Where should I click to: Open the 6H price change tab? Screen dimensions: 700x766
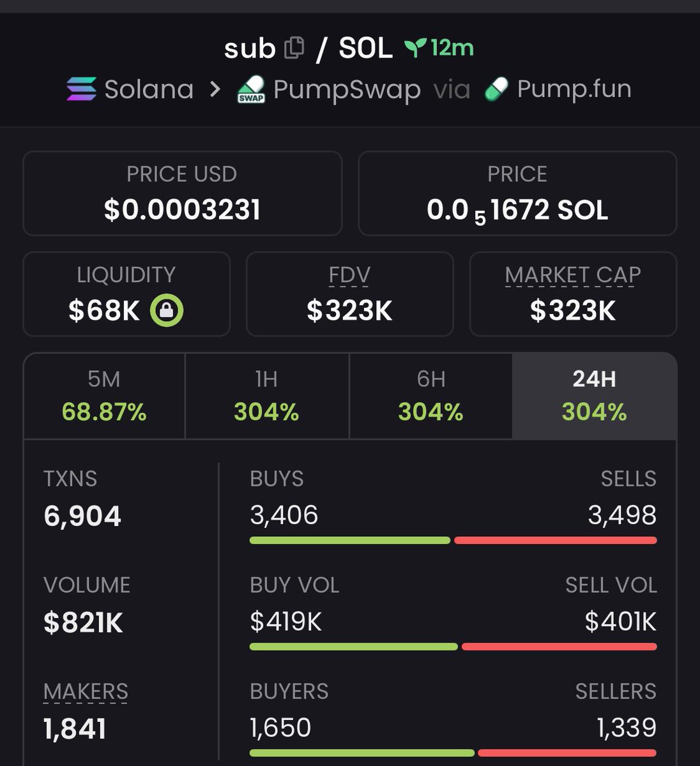pyautogui.click(x=431, y=396)
